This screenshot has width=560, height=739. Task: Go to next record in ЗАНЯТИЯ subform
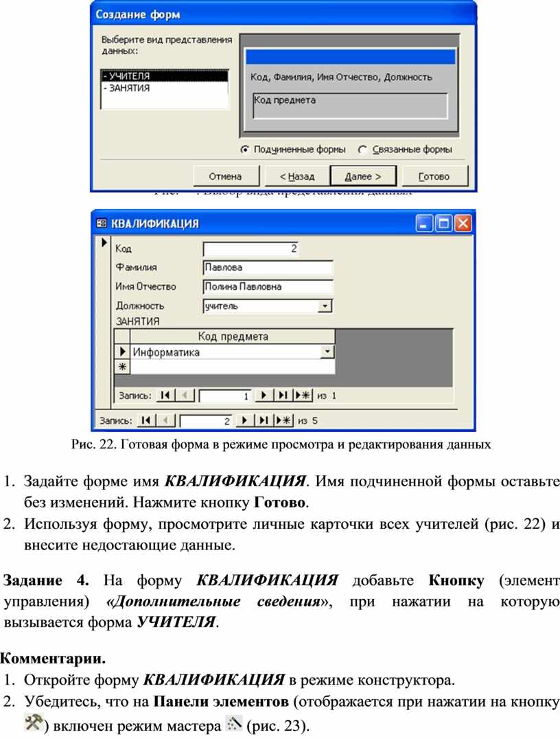264,395
